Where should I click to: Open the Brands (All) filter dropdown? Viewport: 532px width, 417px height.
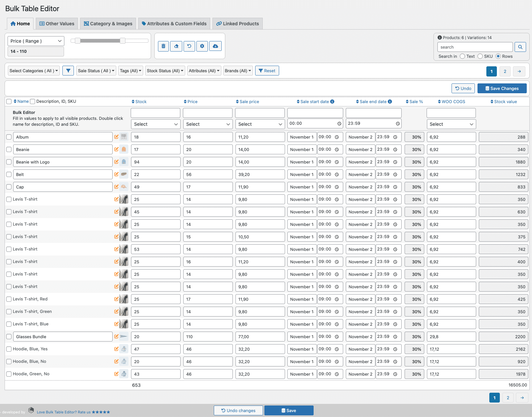pos(238,71)
